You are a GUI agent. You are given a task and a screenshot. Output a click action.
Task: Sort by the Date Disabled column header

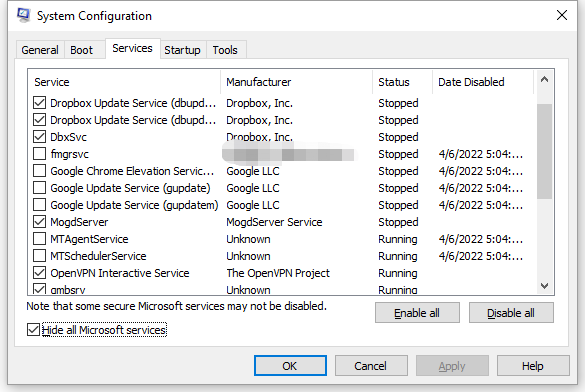(483, 82)
